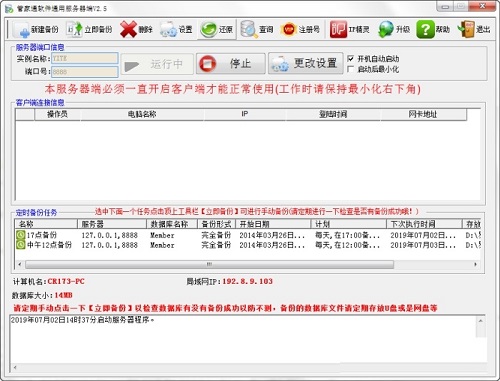Click the clock icon of 17点备份 task
Screen dimensions: 500x381
tap(21, 235)
